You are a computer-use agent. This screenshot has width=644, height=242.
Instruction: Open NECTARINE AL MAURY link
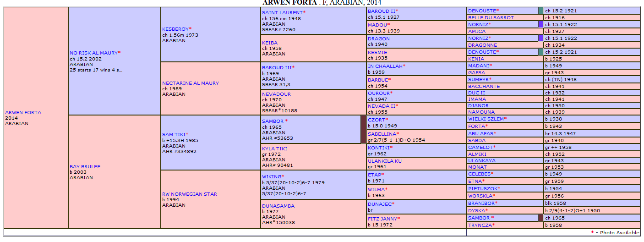191,83
